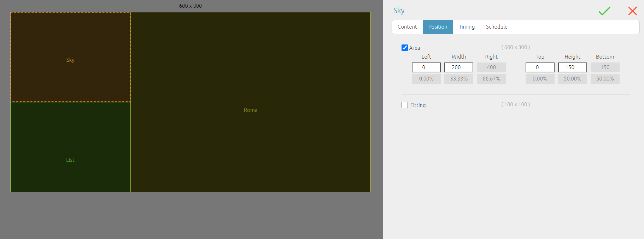Click the Left pixel input field
This screenshot has height=239, width=644.
426,67
